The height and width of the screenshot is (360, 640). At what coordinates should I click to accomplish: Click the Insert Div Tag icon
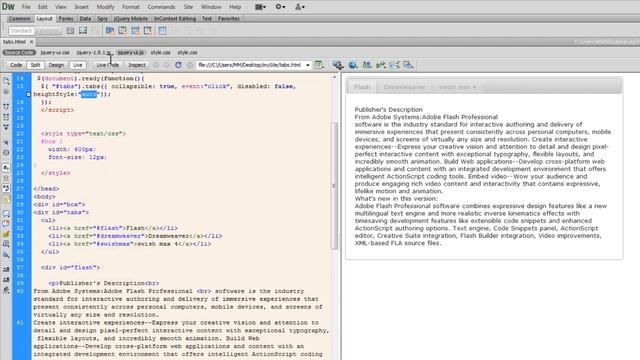pos(71,31)
